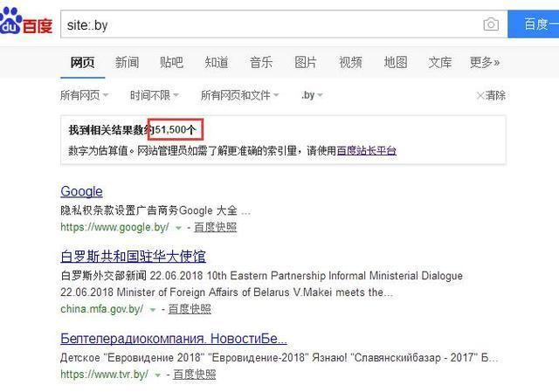Switch to the 图片 tab

306,63
